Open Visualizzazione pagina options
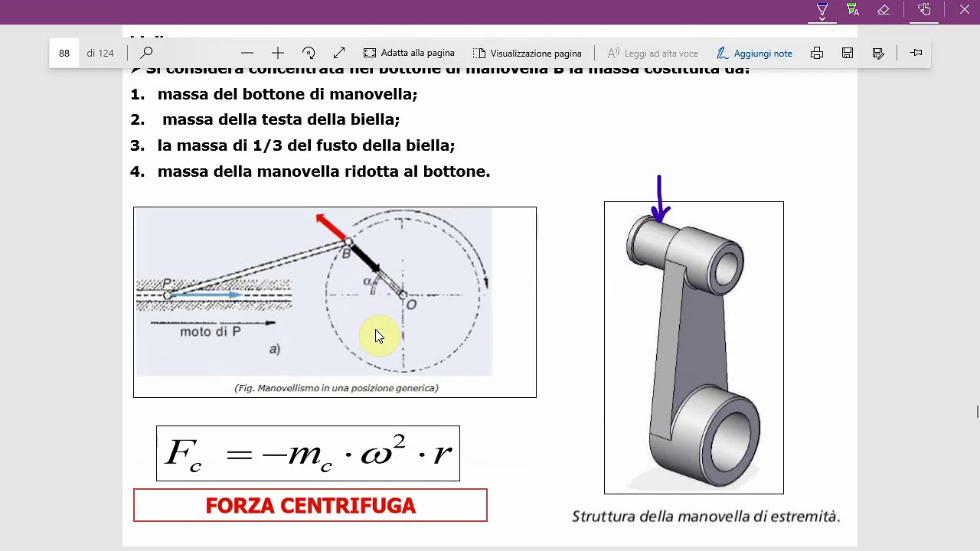 point(528,53)
